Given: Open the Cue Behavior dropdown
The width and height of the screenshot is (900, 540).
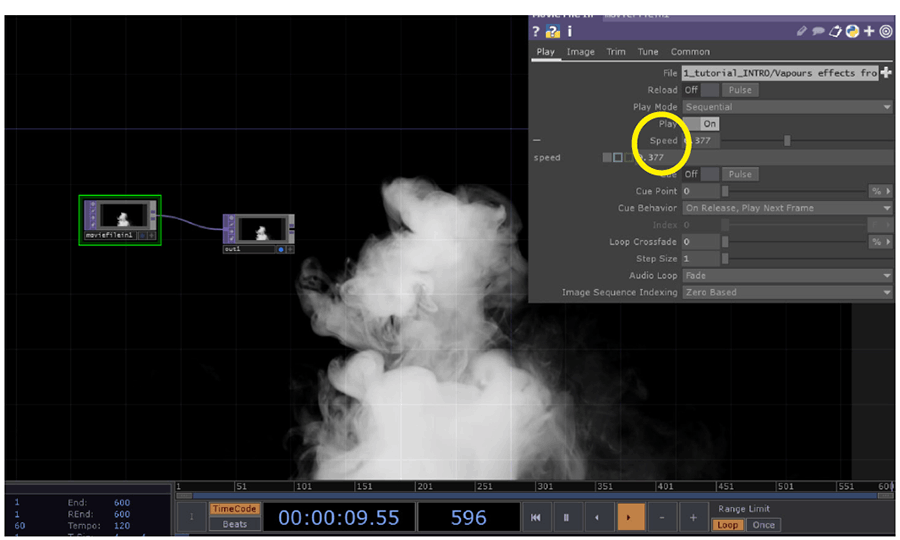Looking at the screenshot, I should point(788,208).
